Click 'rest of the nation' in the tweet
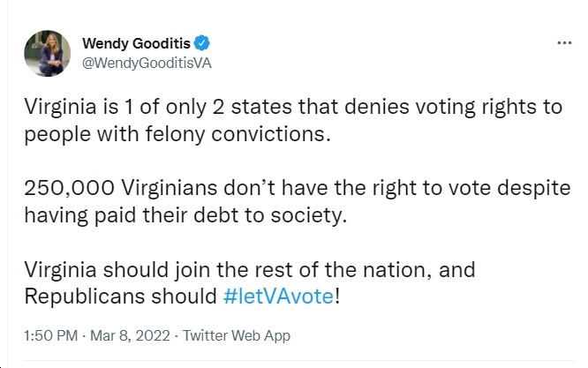Image resolution: width=588 pixels, height=368 pixels. 343,270
